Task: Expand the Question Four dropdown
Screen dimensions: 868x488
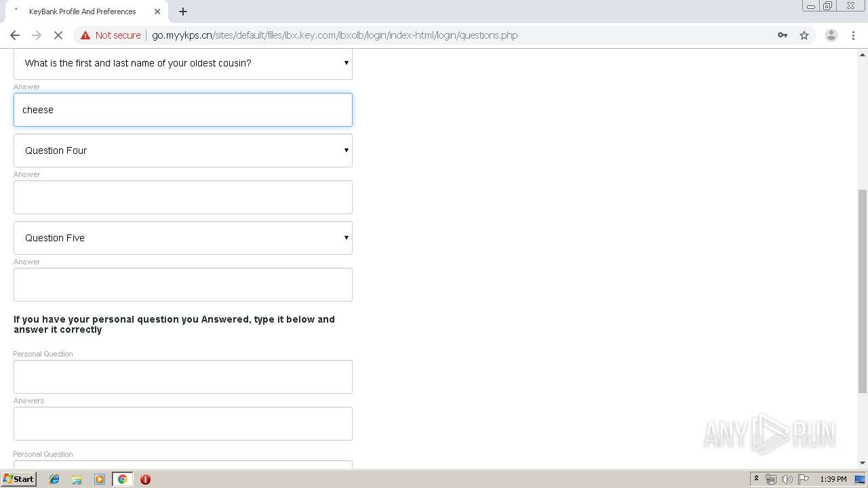Action: tap(183, 150)
